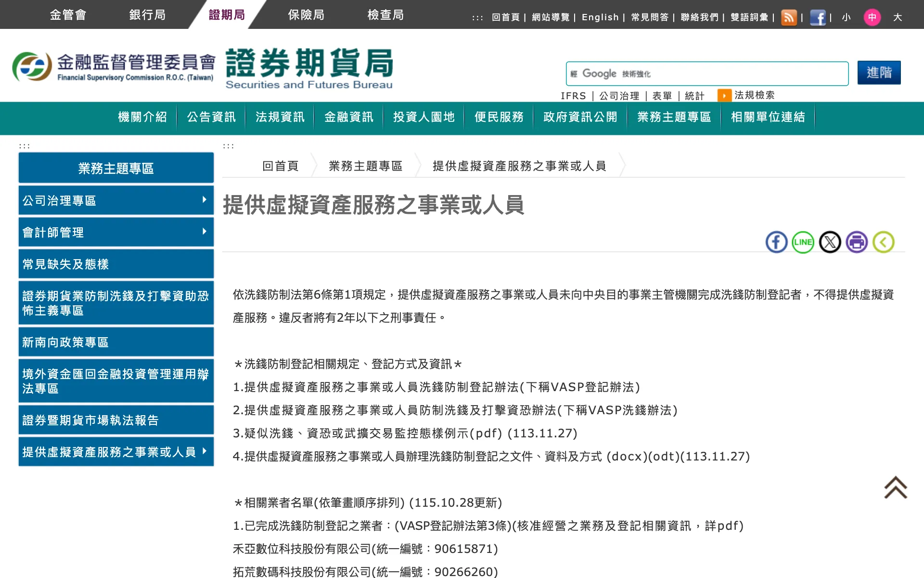Screen dimensions: 924x578
Task: Set font size to 中
Action: 872,17
